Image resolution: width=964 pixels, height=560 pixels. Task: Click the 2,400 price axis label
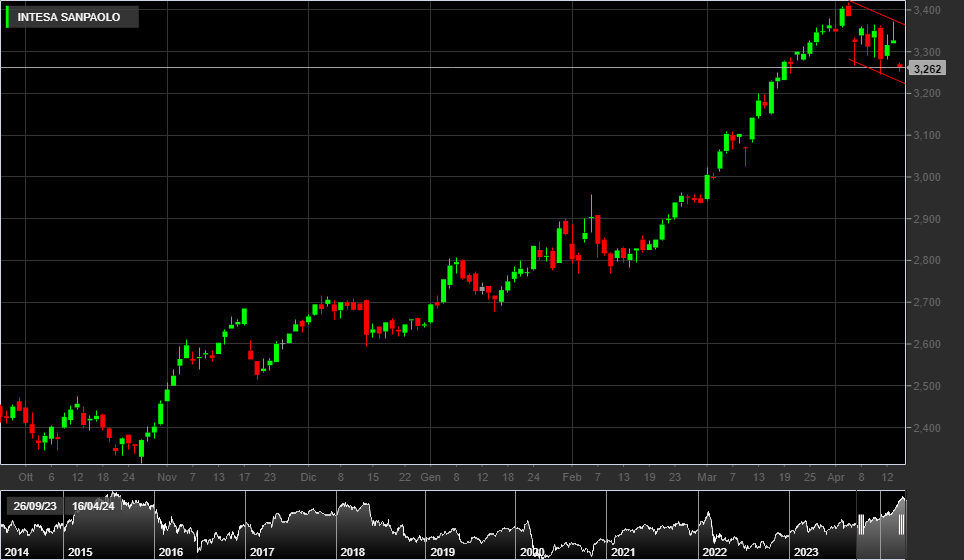[x=926, y=428]
